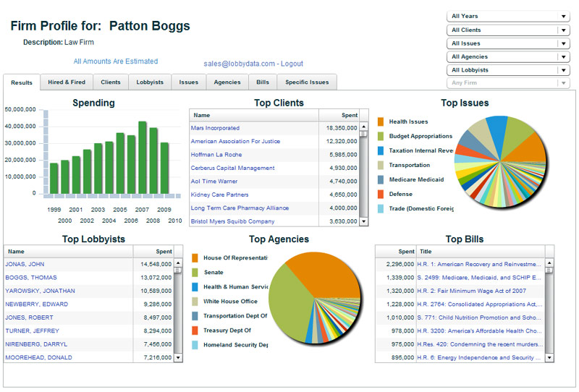Viewport: 579px width, 392px height.
Task: Open the Lobbyists tab
Action: [150, 82]
